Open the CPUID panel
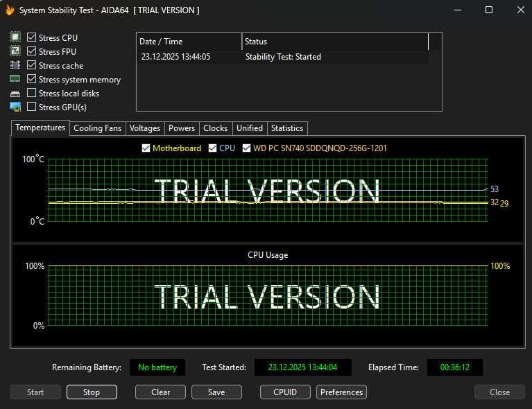The height and width of the screenshot is (409, 532). [285, 392]
